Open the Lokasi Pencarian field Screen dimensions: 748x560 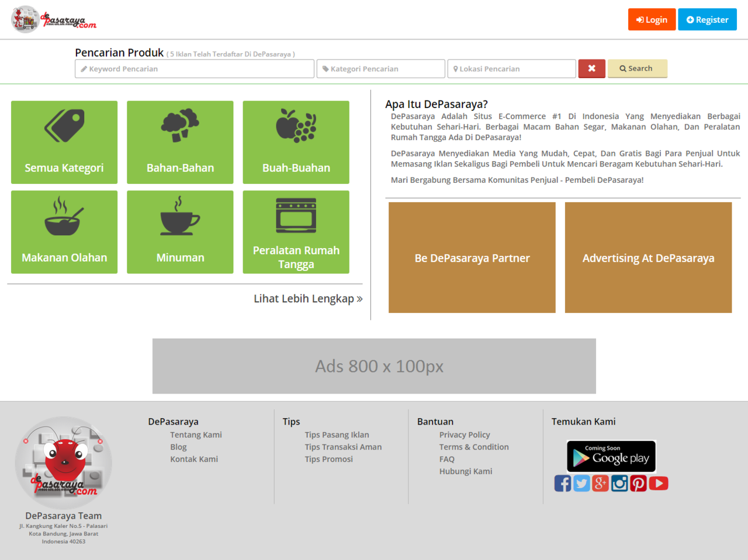coord(512,69)
